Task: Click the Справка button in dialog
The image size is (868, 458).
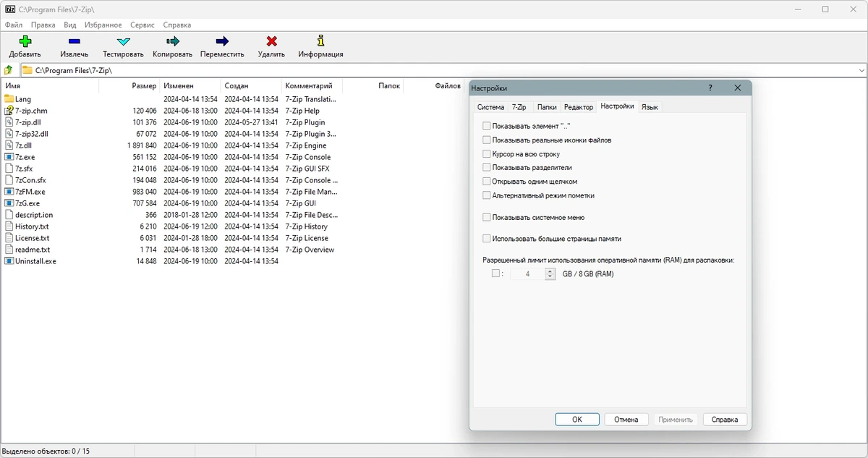Action: (x=725, y=420)
